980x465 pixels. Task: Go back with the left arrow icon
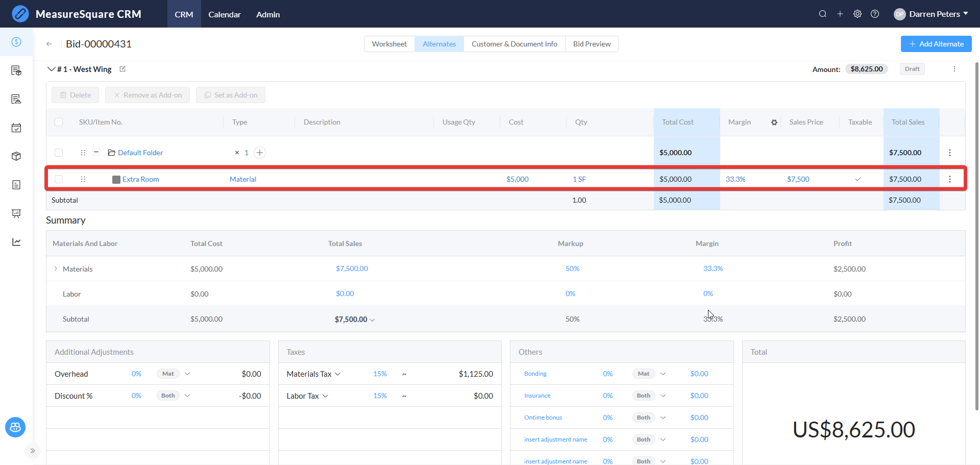tap(49, 44)
